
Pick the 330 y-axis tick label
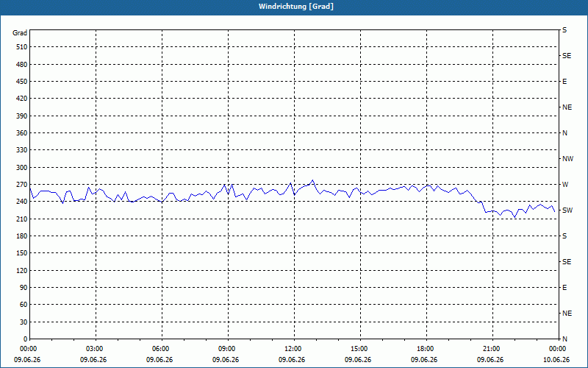pos(22,150)
